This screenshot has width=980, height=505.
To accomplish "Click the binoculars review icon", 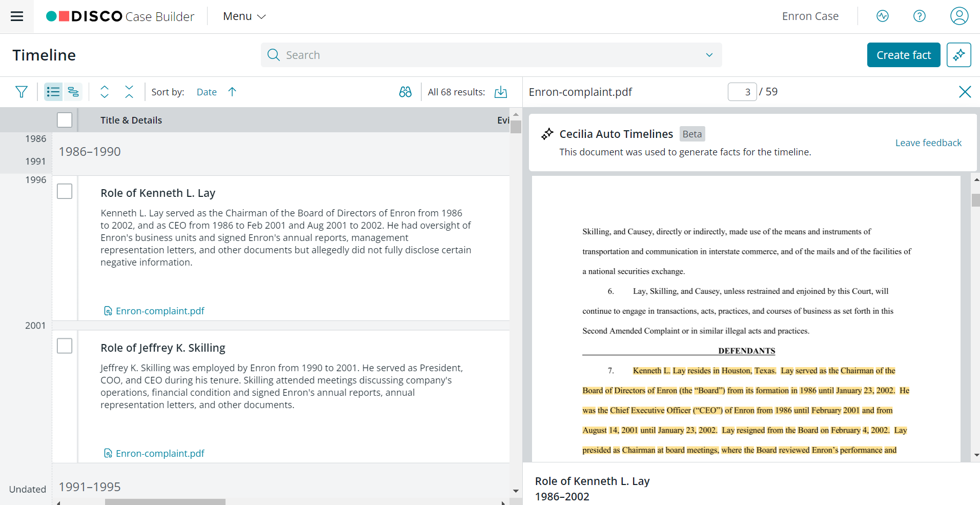I will [405, 92].
